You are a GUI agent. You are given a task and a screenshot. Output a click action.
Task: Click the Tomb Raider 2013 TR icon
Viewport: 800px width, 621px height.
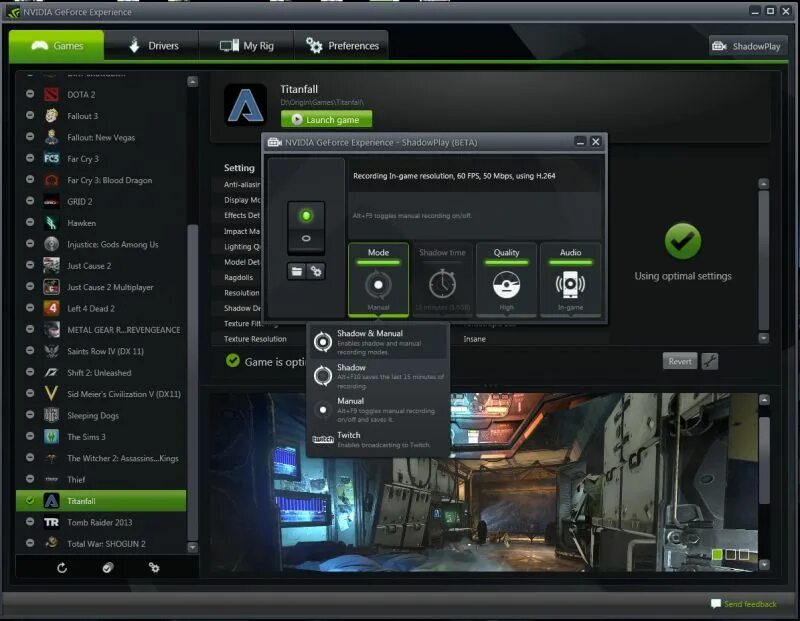51,522
